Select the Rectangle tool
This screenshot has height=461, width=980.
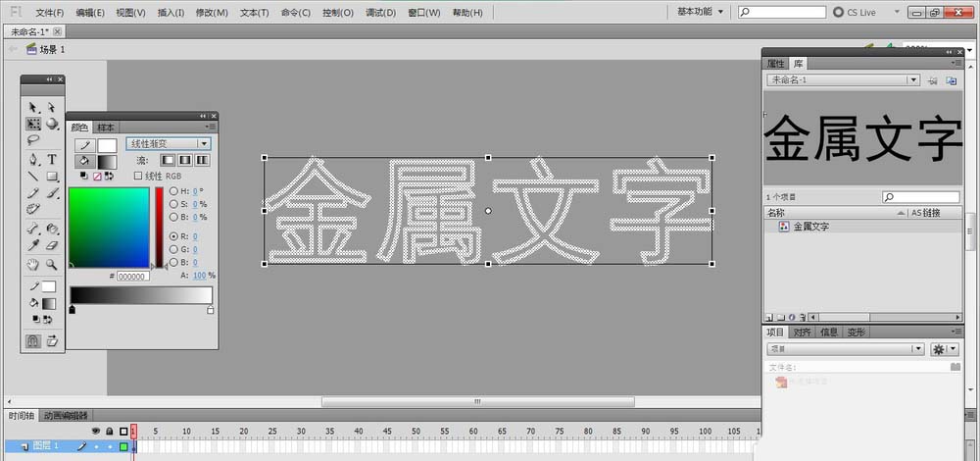tap(52, 177)
